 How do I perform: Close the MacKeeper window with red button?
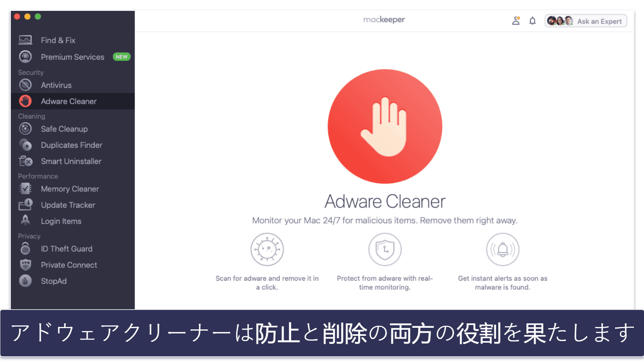(x=17, y=17)
